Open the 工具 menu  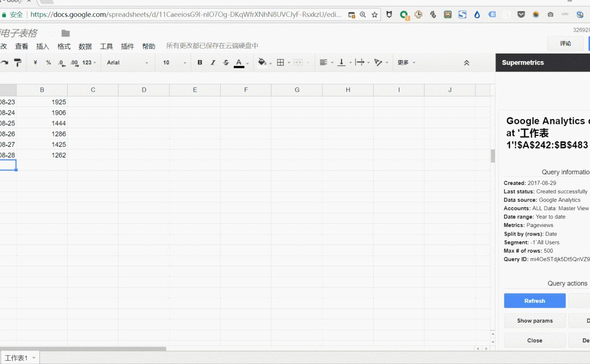pos(106,46)
